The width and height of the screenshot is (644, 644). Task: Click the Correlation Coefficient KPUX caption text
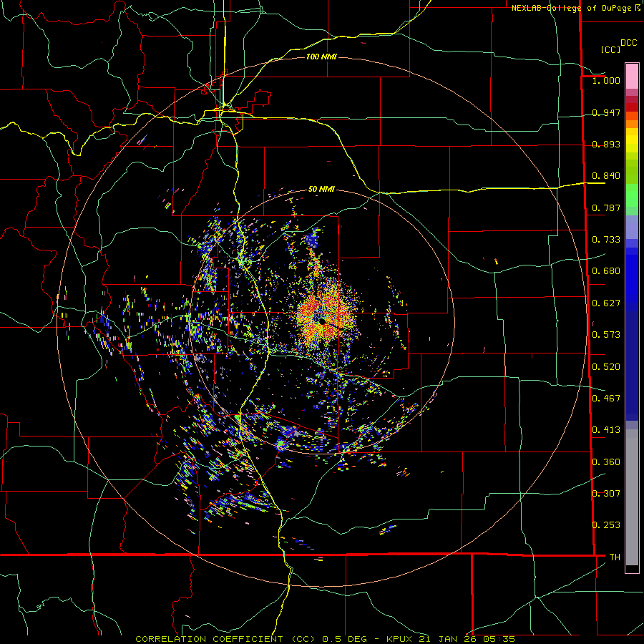pyautogui.click(x=326, y=639)
